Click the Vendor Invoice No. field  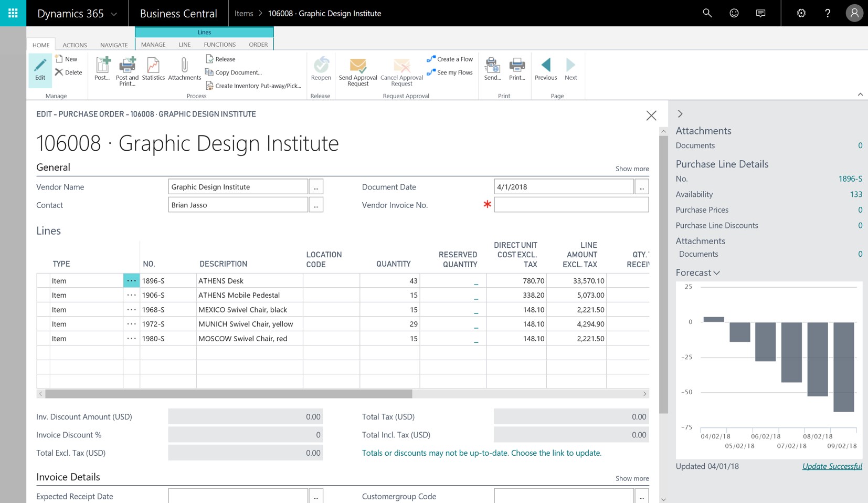click(571, 205)
